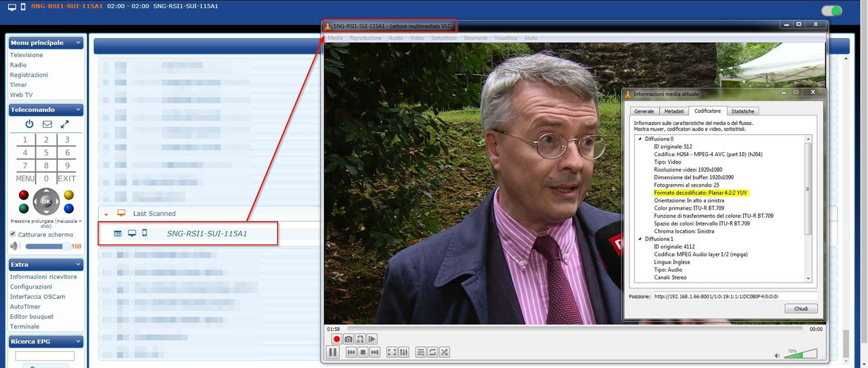
Task: Click the desktop stream icon for SNG-RSI1-SUI-115A1
Action: [132, 234]
